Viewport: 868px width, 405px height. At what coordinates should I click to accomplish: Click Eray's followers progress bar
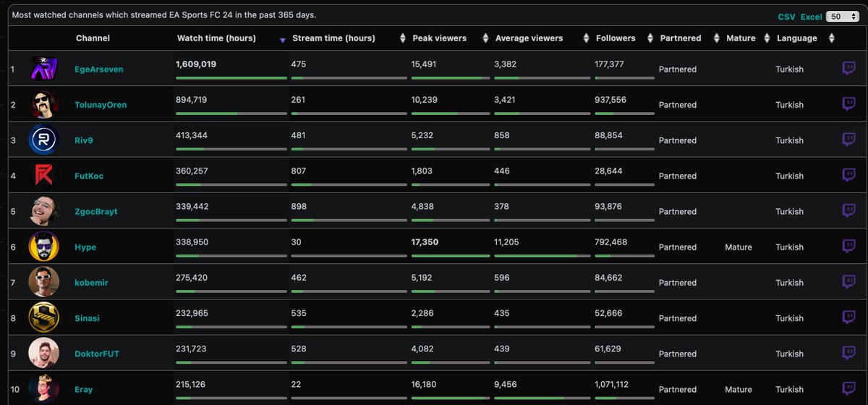click(625, 398)
